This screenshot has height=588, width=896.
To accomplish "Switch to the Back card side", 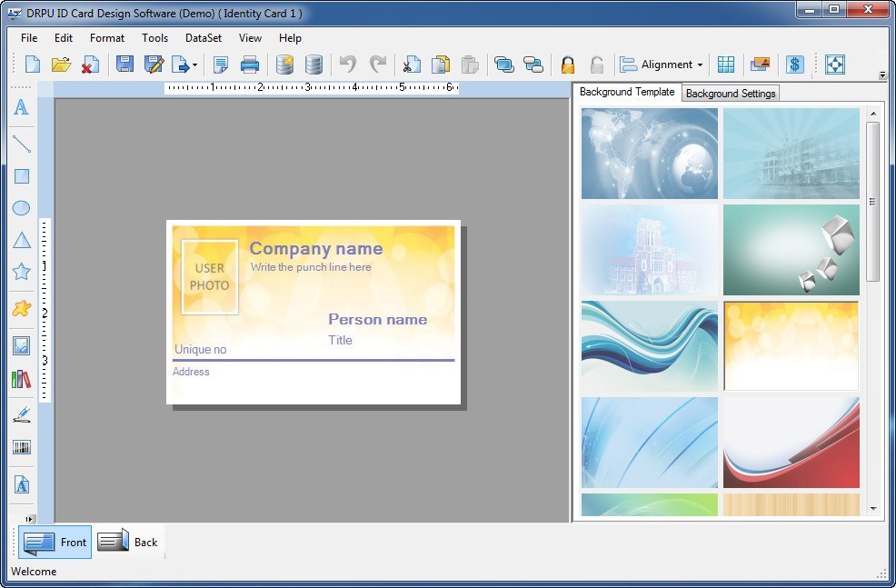I will (129, 543).
